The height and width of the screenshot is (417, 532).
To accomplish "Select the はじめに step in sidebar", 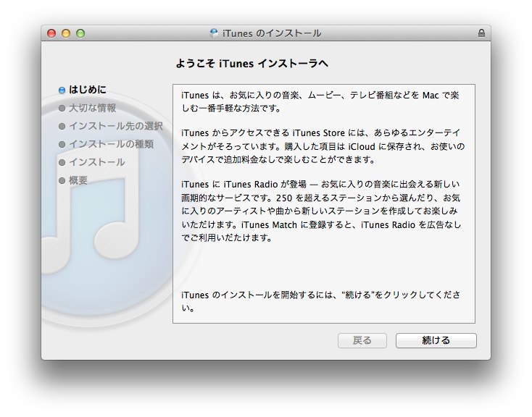I will [x=88, y=90].
